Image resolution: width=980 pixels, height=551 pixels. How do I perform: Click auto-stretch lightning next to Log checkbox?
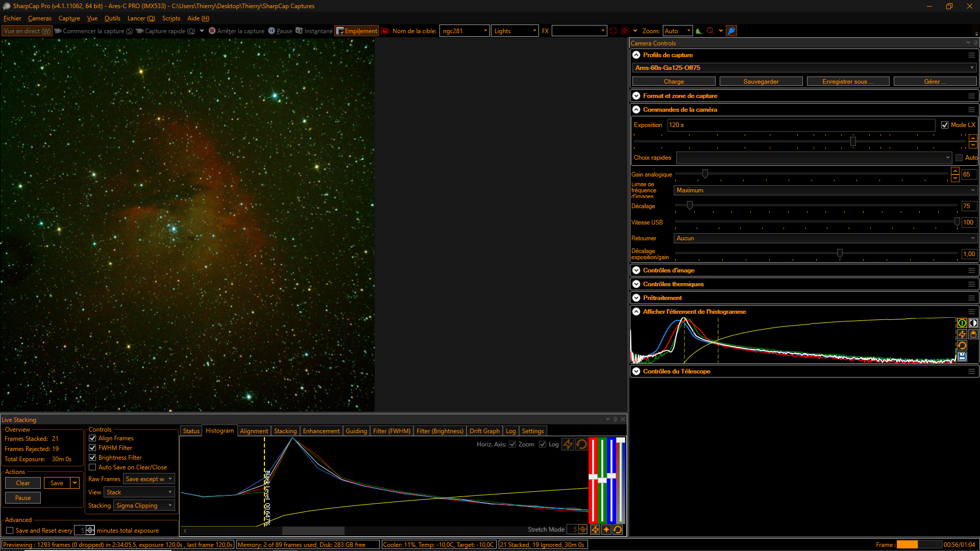tap(568, 444)
